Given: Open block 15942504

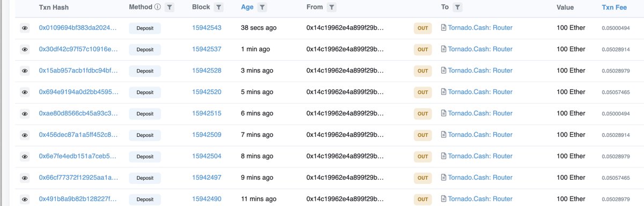Looking at the screenshot, I should click(x=207, y=157).
